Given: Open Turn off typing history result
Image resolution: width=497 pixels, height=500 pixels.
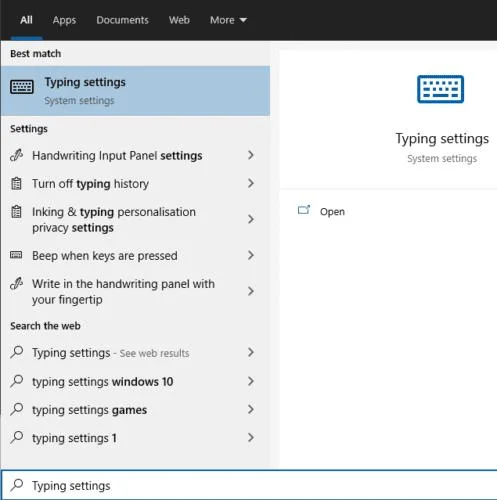Looking at the screenshot, I should tap(135, 184).
